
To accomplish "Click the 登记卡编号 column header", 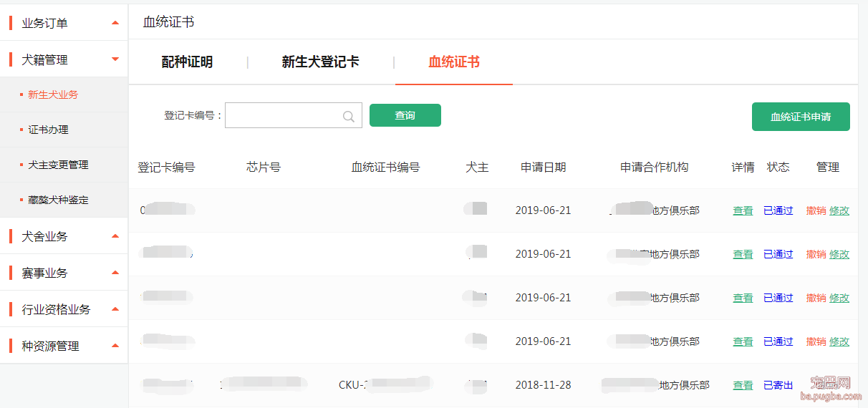I will click(x=166, y=167).
